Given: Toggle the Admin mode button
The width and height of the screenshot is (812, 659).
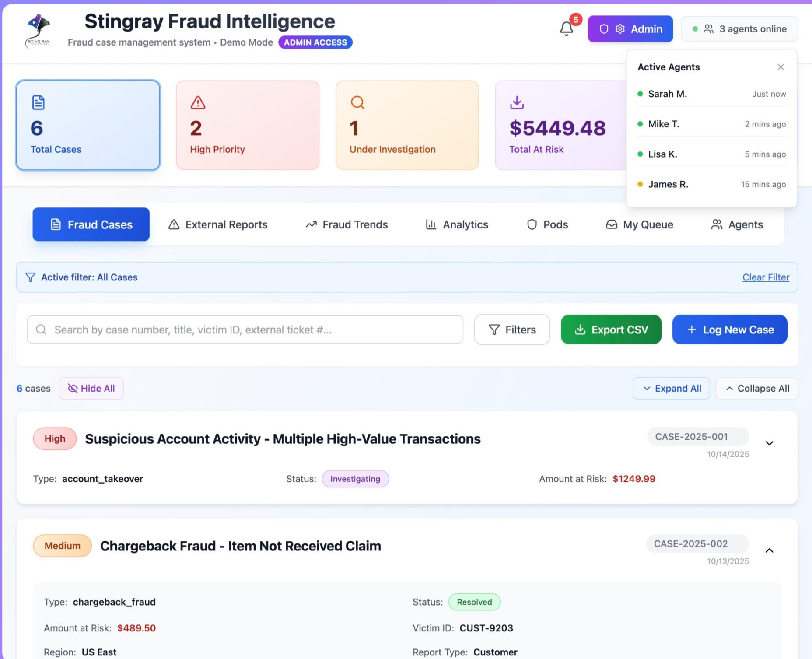Looking at the screenshot, I should (630, 29).
